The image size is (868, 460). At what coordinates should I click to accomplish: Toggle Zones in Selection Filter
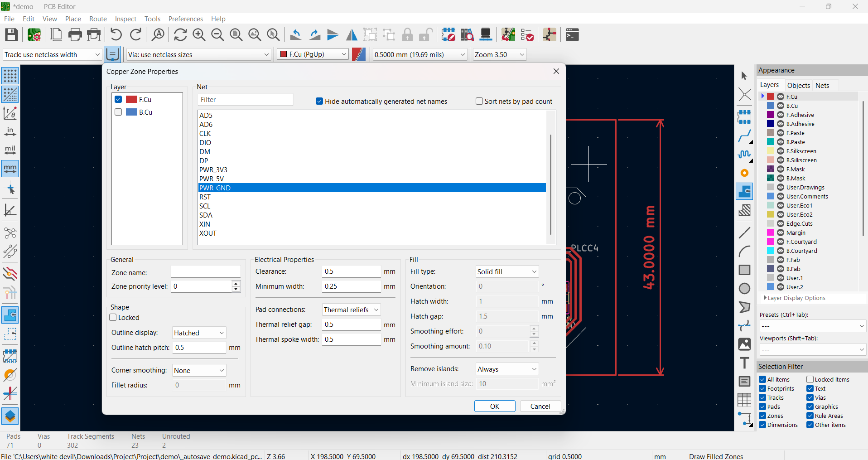pyautogui.click(x=762, y=416)
